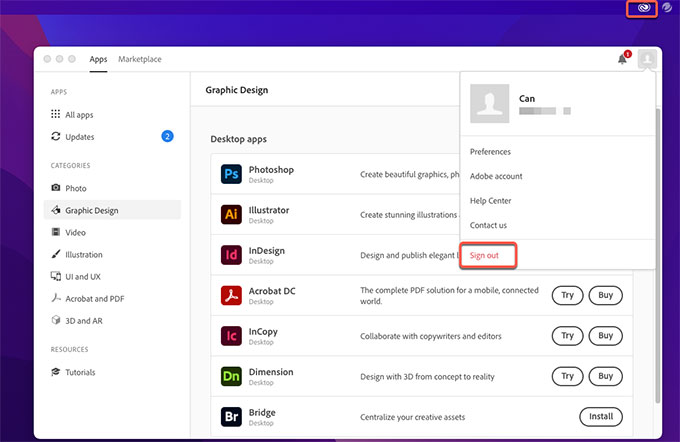The height and width of the screenshot is (442, 680).
Task: Switch to the Marketplace tab
Action: [140, 59]
